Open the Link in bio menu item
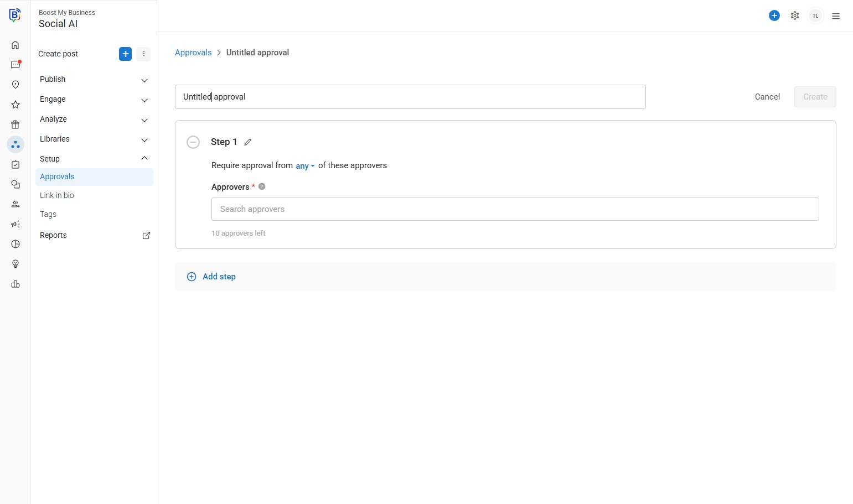The width and height of the screenshot is (853, 504). (x=57, y=195)
